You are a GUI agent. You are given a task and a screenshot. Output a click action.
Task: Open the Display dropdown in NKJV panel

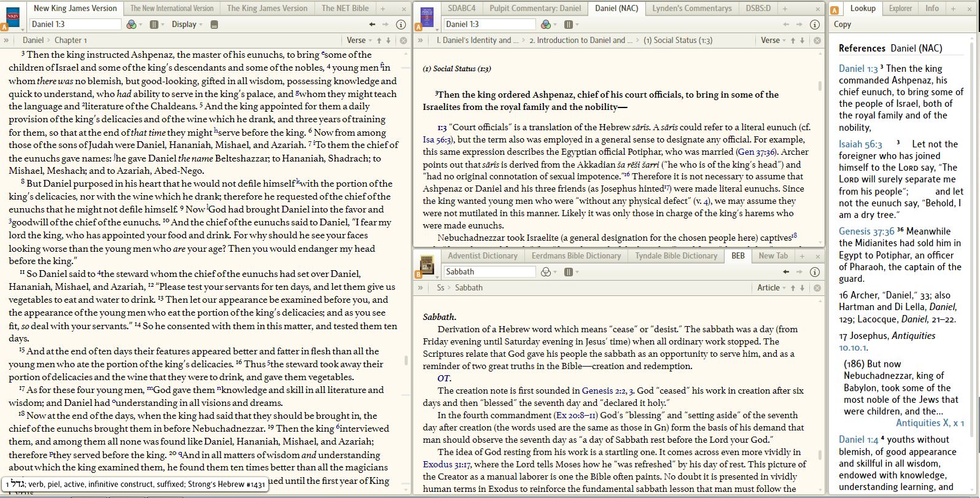[187, 25]
